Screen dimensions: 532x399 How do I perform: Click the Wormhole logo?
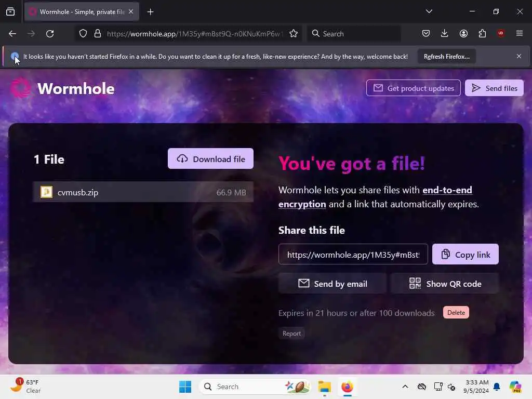click(62, 88)
